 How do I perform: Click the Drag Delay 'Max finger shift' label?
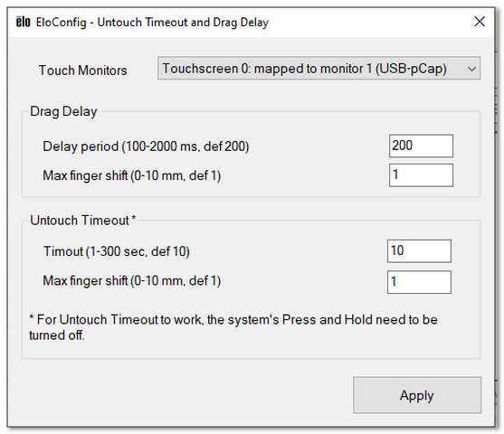coord(132,175)
